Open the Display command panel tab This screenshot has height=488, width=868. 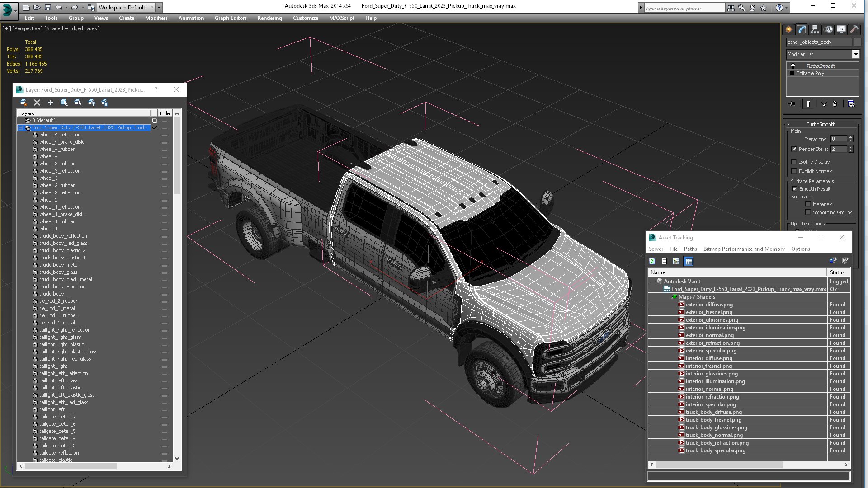841,29
